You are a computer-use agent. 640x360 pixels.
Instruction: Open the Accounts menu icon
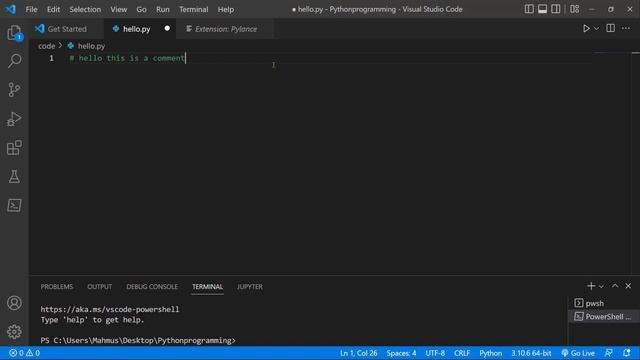(14, 303)
